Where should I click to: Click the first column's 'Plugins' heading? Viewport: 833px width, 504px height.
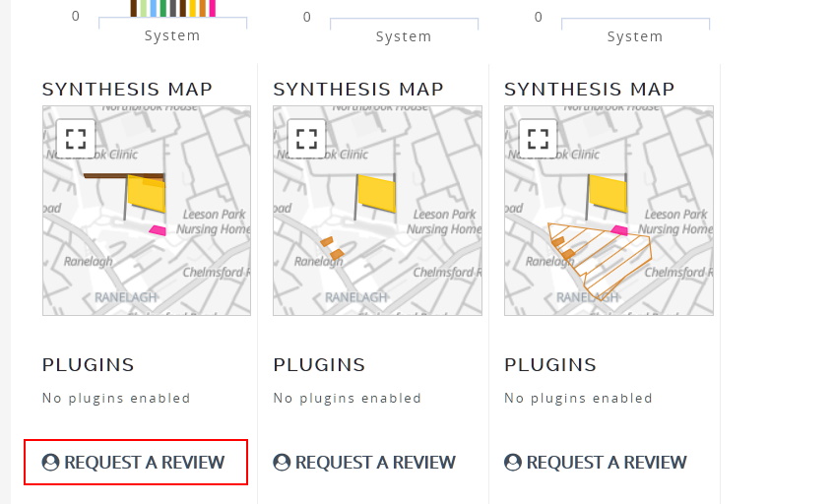(89, 365)
